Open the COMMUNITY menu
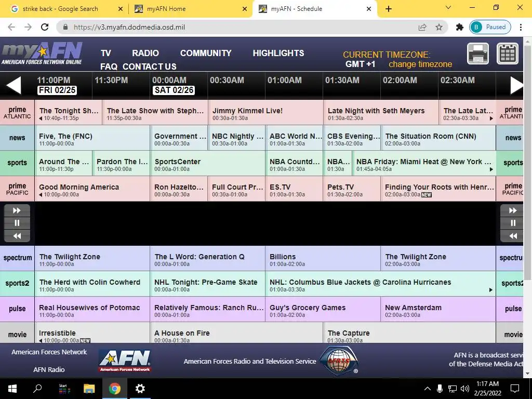 [x=206, y=54]
